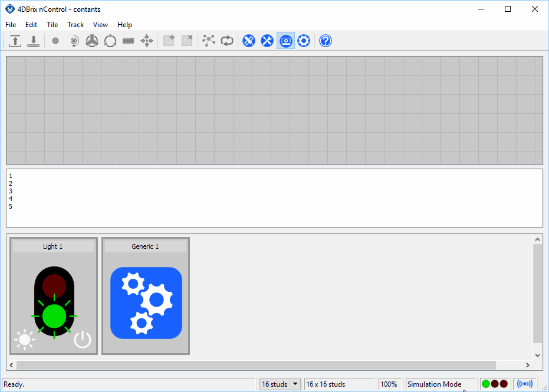The height and width of the screenshot is (392, 549).
Task: Toggle the power icon on Light 1
Action: tap(83, 340)
